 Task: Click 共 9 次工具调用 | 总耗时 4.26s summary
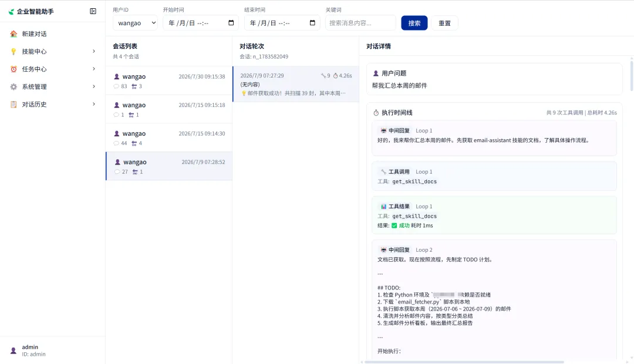tap(581, 113)
